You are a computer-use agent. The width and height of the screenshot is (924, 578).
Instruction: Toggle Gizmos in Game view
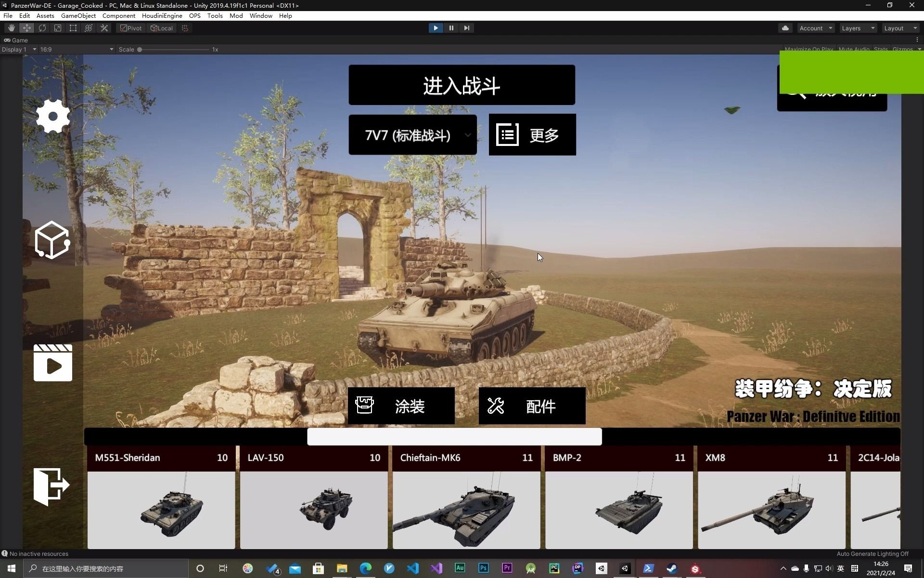[902, 49]
